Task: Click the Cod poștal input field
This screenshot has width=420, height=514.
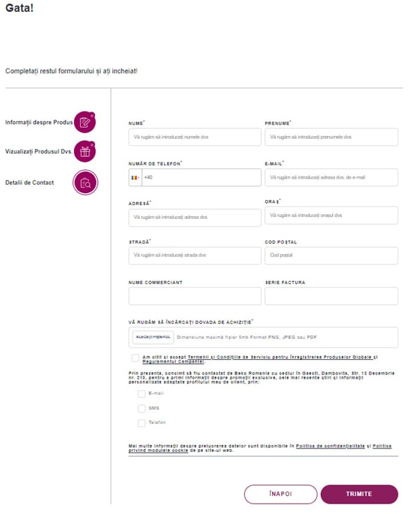Action: [x=331, y=255]
